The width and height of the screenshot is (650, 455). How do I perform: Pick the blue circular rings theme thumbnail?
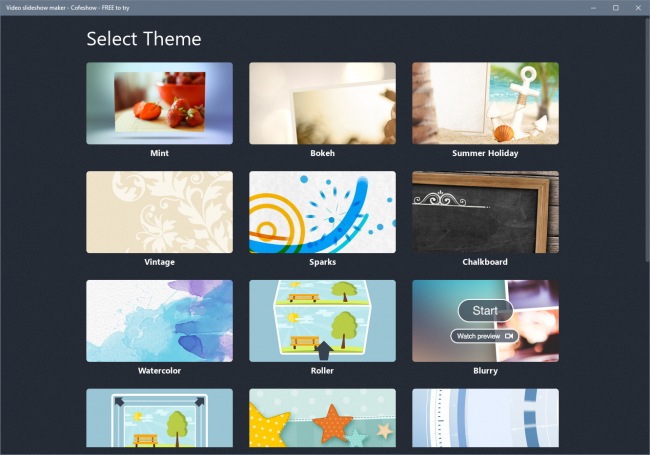(485, 418)
